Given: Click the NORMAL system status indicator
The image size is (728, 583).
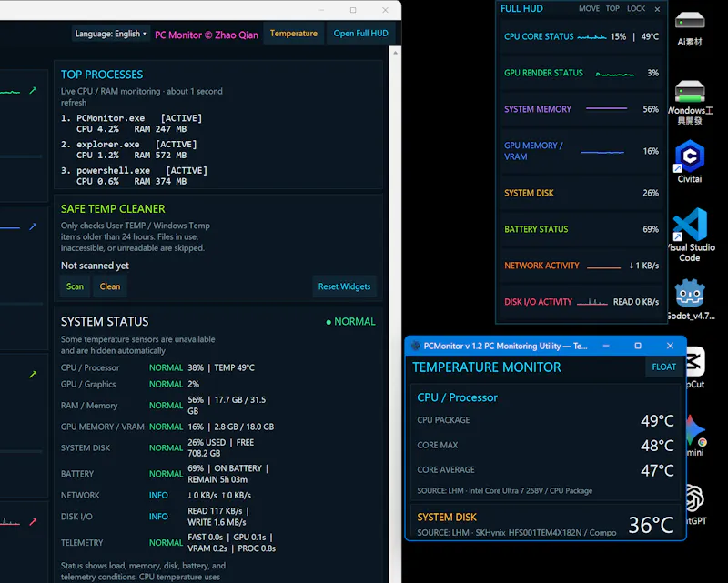Looking at the screenshot, I should point(350,322).
